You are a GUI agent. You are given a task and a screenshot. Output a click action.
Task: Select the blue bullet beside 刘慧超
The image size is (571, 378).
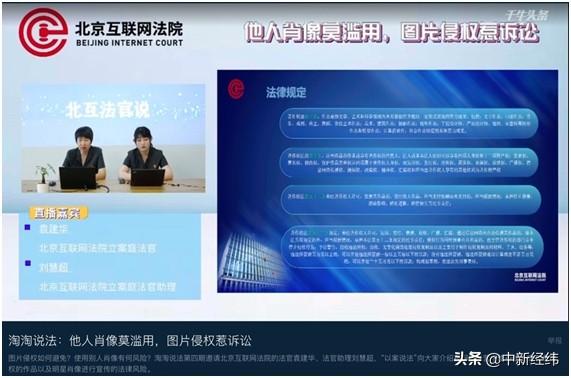pyautogui.click(x=28, y=263)
